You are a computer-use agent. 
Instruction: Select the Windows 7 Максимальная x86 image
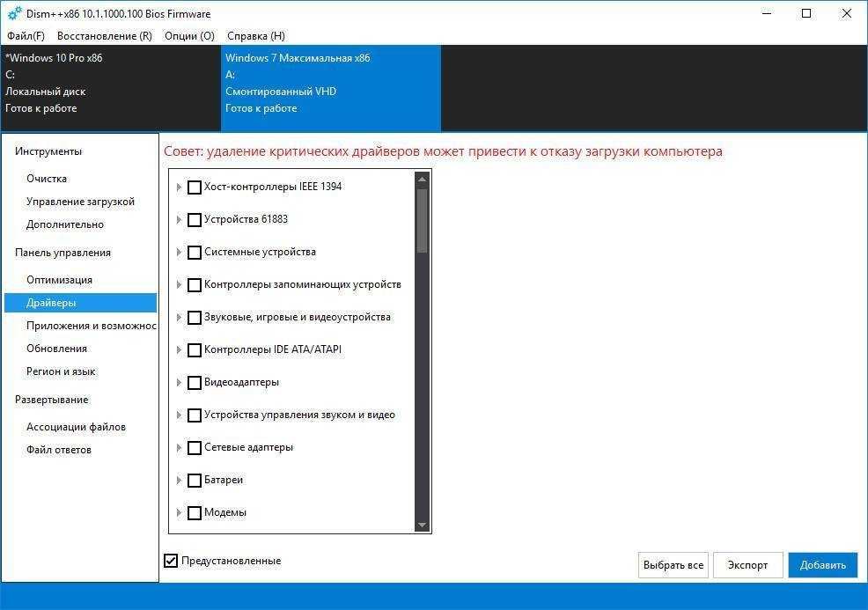click(331, 89)
